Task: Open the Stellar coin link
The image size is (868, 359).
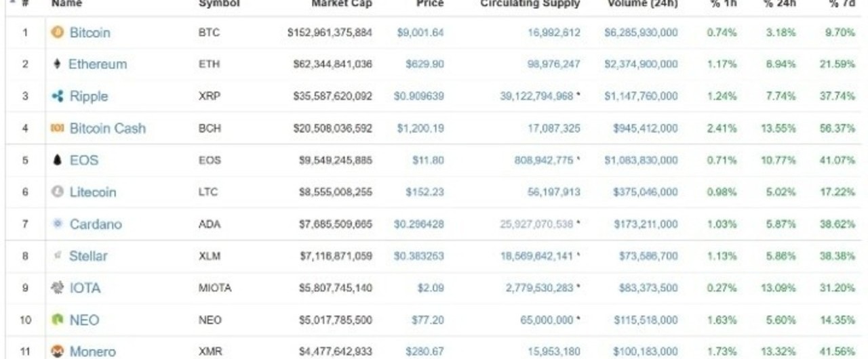Action: point(88,256)
